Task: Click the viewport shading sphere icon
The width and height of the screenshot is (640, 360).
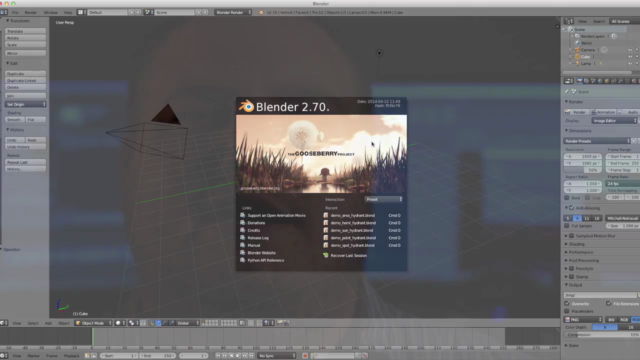Action: pos(118,323)
